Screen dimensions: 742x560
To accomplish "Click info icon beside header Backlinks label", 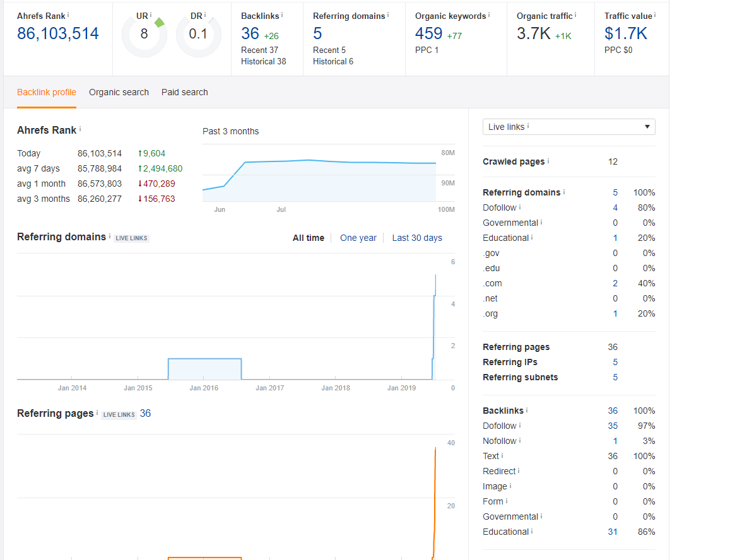I will 282,15.
